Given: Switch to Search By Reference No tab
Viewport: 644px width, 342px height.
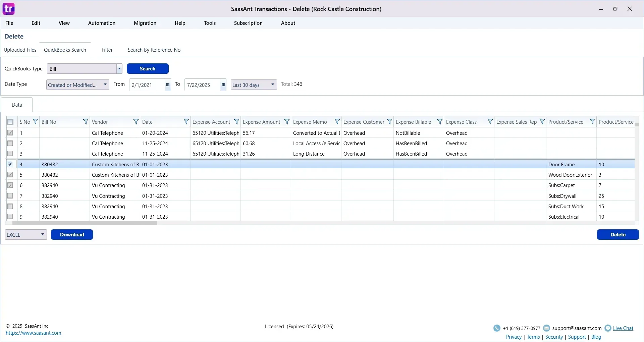Looking at the screenshot, I should pyautogui.click(x=154, y=50).
